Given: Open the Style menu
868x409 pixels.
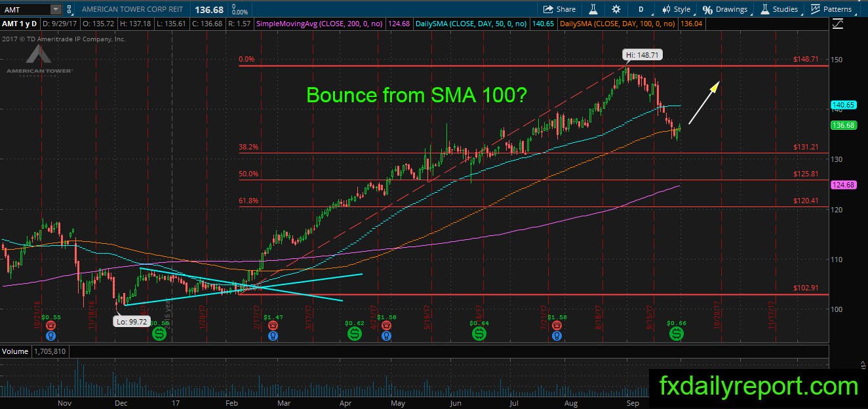Looking at the screenshot, I should 676,9.
